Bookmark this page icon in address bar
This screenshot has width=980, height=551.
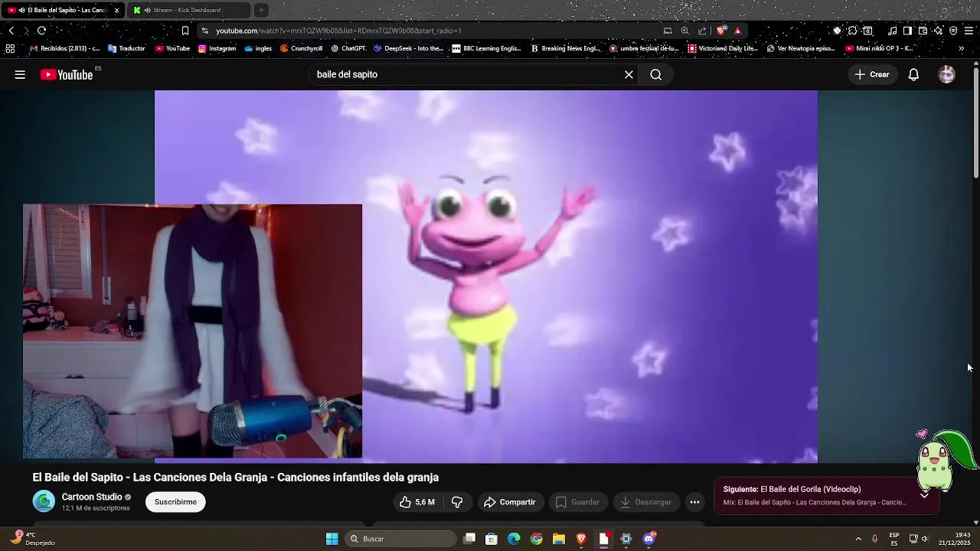185,31
